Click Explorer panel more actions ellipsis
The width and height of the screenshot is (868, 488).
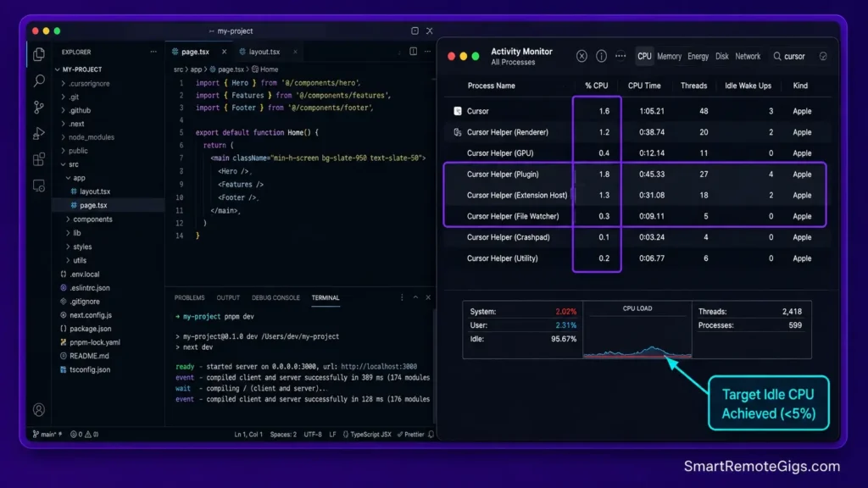pyautogui.click(x=153, y=52)
